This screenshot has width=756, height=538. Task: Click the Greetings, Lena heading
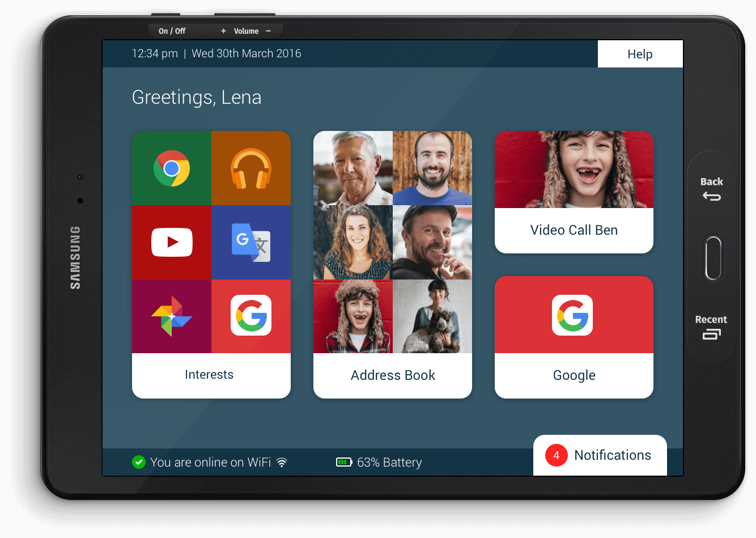click(x=197, y=98)
